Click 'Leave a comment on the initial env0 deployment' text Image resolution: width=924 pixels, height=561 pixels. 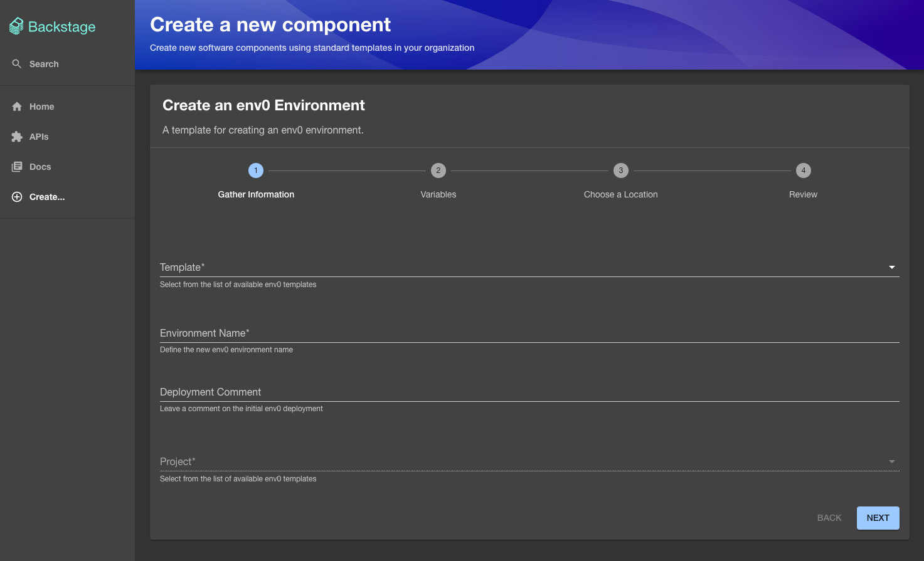[x=242, y=409]
